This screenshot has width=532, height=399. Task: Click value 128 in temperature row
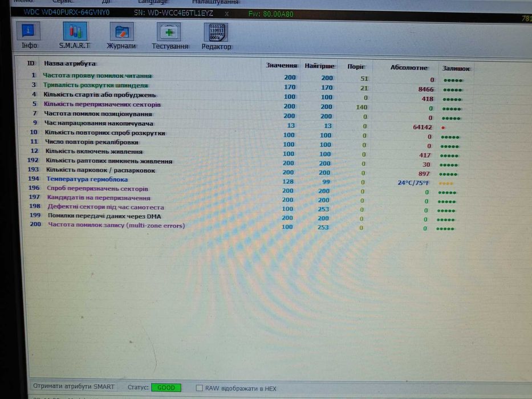point(288,181)
